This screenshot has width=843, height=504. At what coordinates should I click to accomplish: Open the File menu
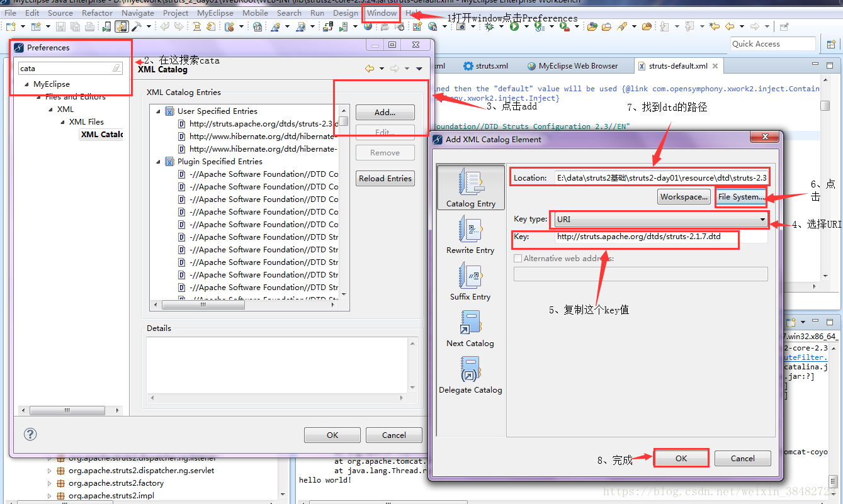tap(10, 13)
